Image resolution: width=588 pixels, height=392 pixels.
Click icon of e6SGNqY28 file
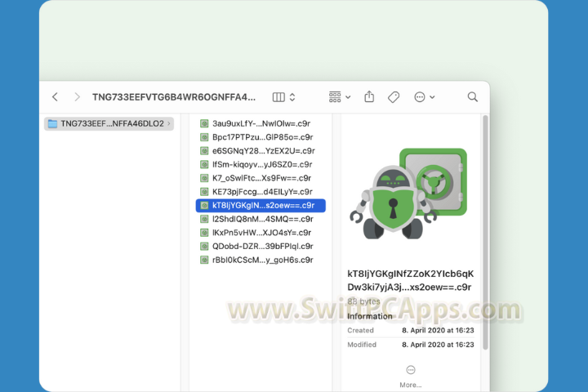click(x=204, y=151)
